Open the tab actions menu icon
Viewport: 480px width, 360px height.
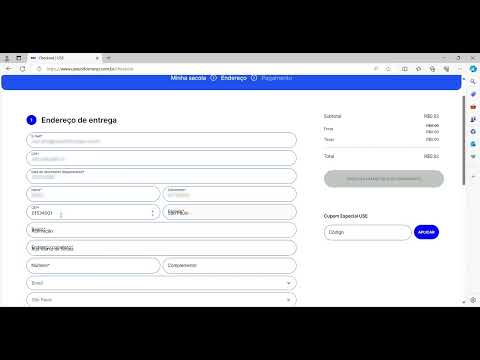19,58
